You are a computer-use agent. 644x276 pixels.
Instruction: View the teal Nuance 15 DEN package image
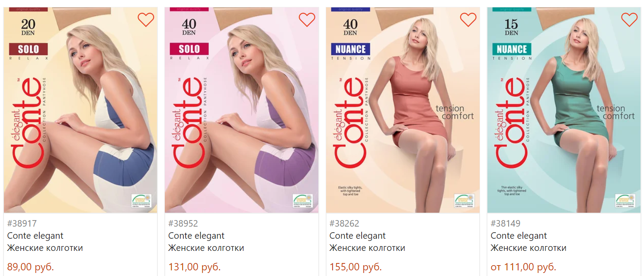point(564,110)
